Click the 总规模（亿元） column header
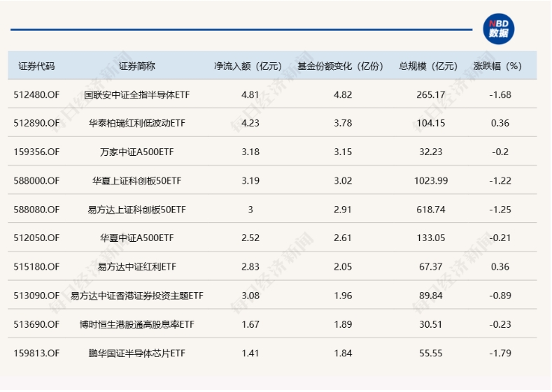This screenshot has height=392, width=552. 427,66
